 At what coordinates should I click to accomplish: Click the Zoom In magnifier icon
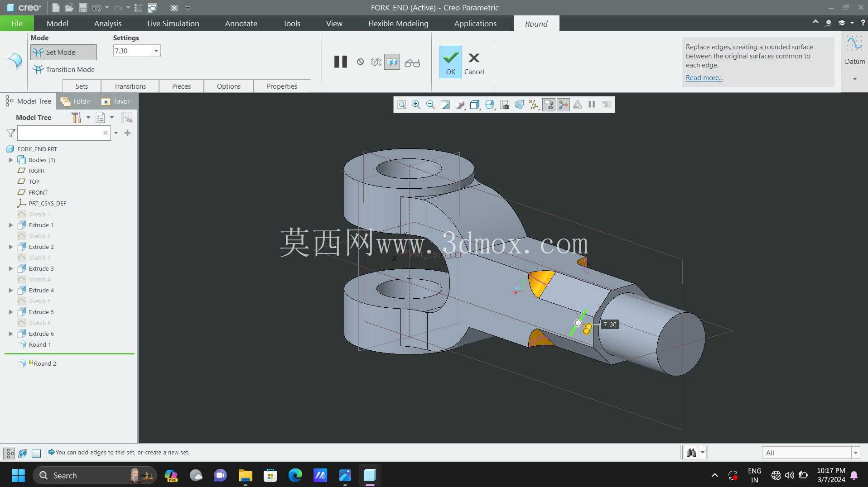(x=416, y=105)
